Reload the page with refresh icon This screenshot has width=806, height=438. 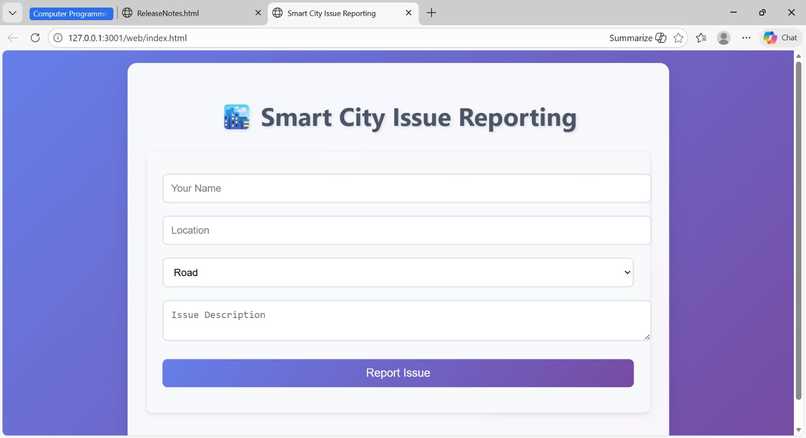point(35,38)
